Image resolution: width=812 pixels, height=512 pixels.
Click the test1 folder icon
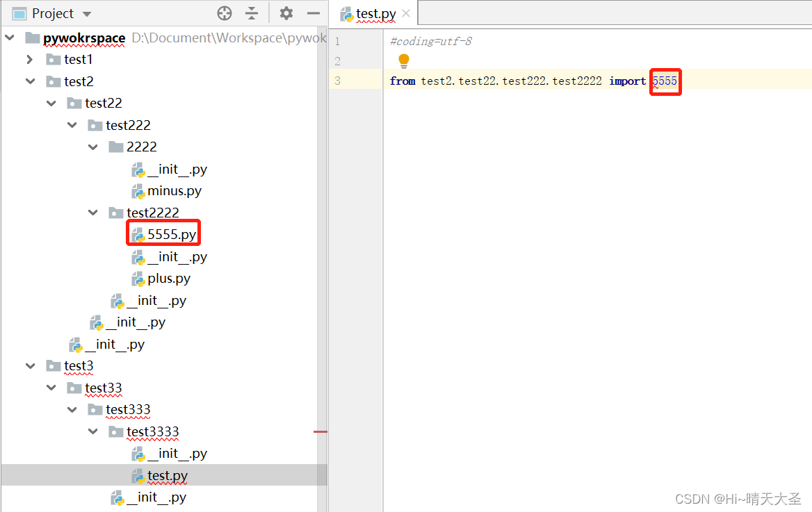(54, 60)
